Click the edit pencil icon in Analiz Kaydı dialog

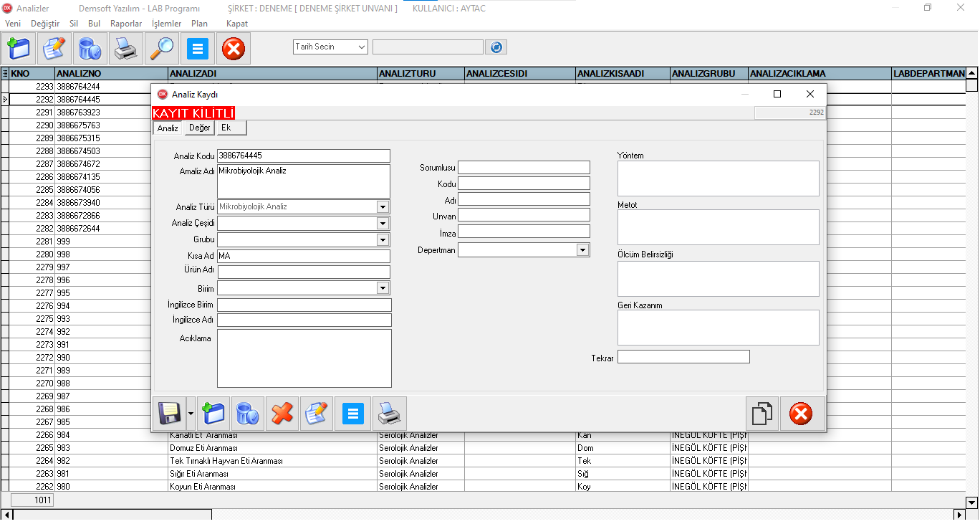click(317, 414)
